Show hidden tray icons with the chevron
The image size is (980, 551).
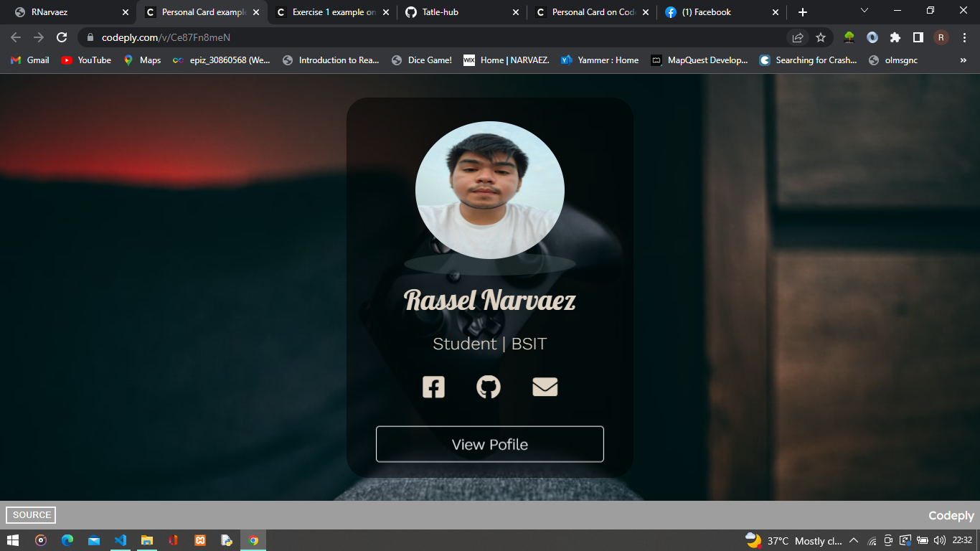click(x=854, y=540)
